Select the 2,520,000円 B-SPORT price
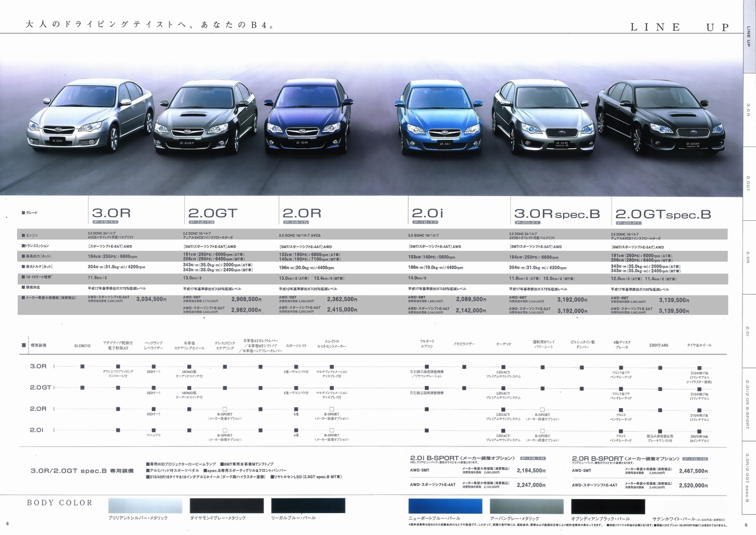Image resolution: width=756 pixels, height=535 pixels. coord(692,485)
